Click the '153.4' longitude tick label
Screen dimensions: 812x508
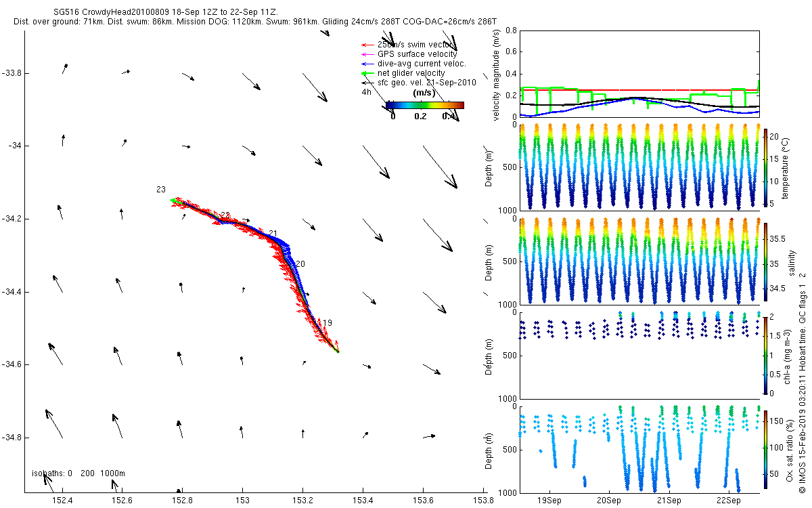(363, 501)
